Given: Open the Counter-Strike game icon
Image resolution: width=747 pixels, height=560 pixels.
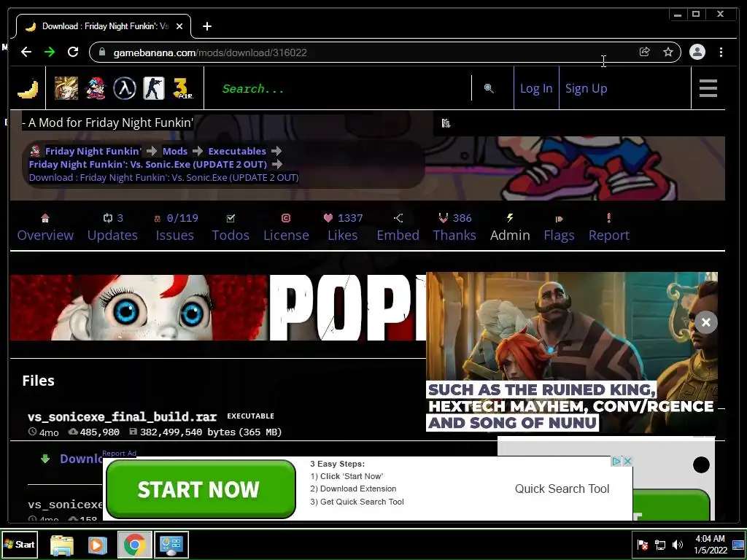Looking at the screenshot, I should (x=154, y=88).
